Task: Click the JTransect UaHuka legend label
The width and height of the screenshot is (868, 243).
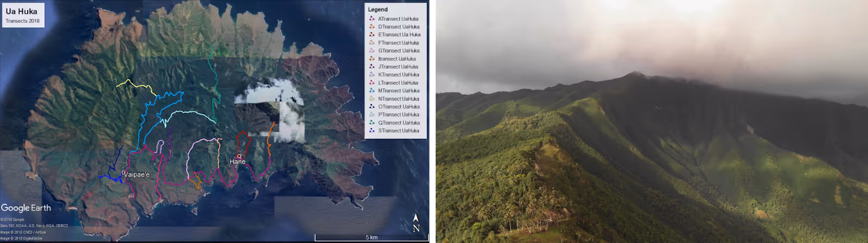Action: point(398,67)
